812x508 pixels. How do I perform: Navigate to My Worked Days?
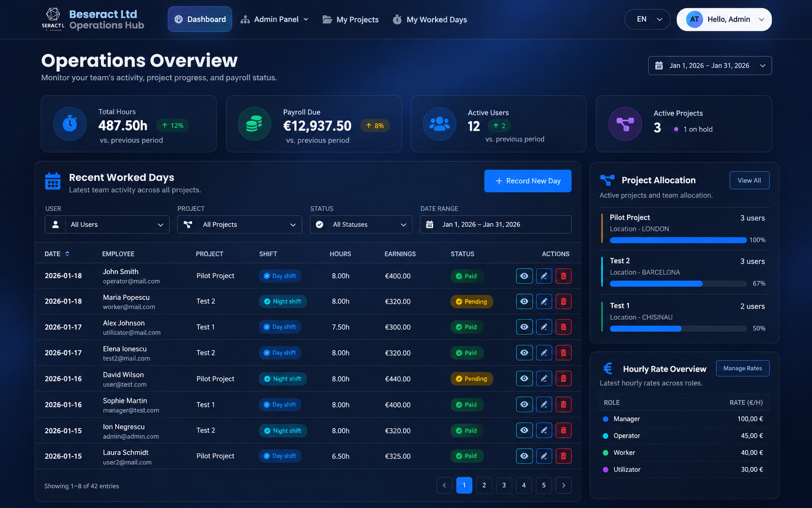430,19
